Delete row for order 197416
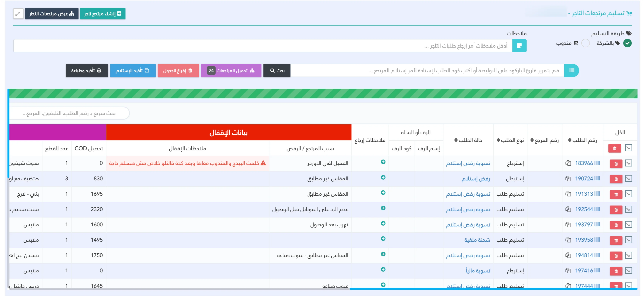 (616, 271)
